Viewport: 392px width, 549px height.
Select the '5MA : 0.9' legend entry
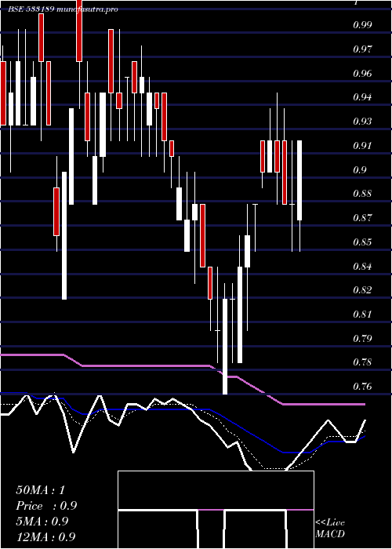(x=42, y=522)
